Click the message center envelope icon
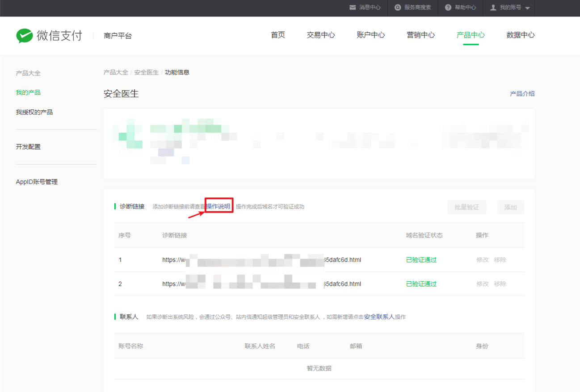This screenshot has height=392, width=580. 353,8
